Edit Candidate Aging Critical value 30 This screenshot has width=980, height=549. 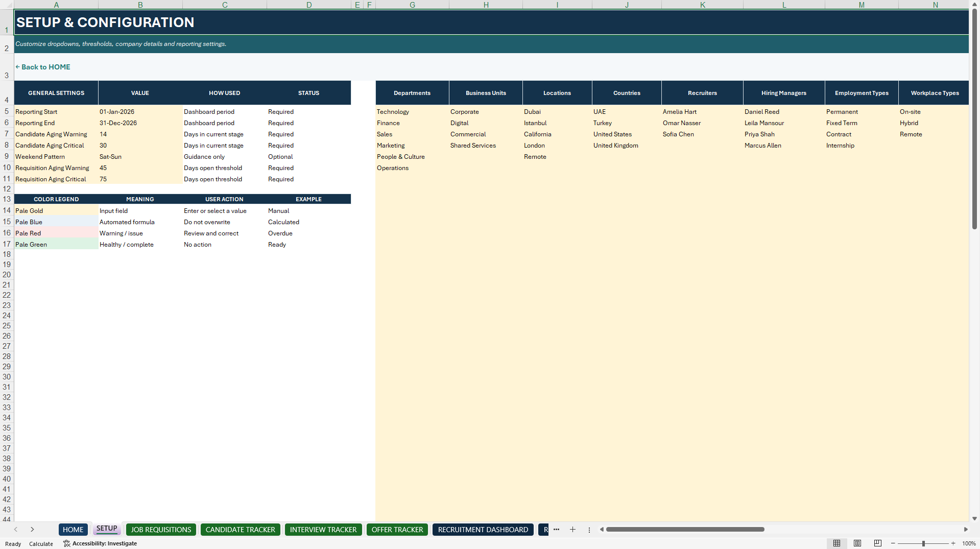click(x=140, y=146)
